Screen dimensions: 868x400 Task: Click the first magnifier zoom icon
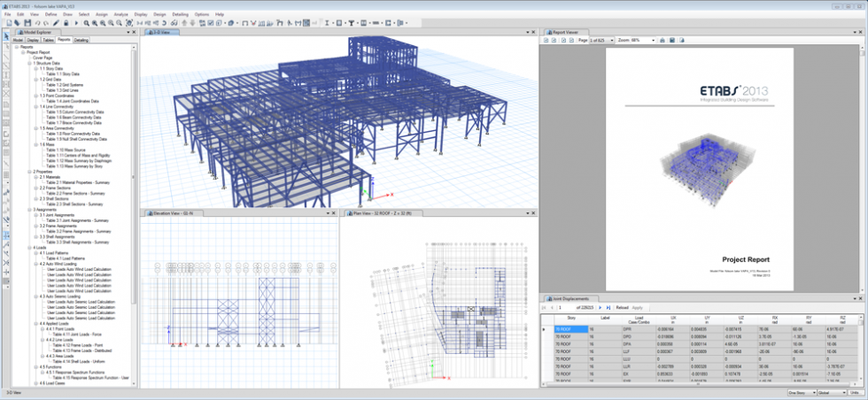[87, 23]
